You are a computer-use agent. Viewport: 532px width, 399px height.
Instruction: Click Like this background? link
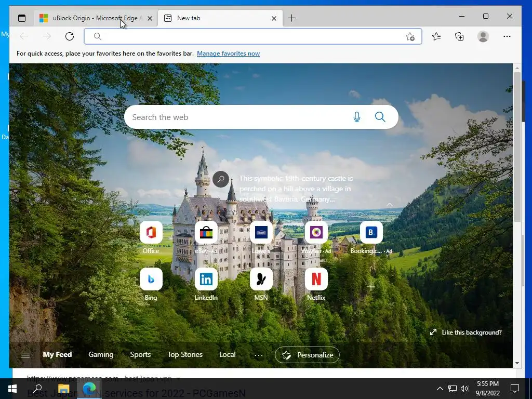[466, 332]
